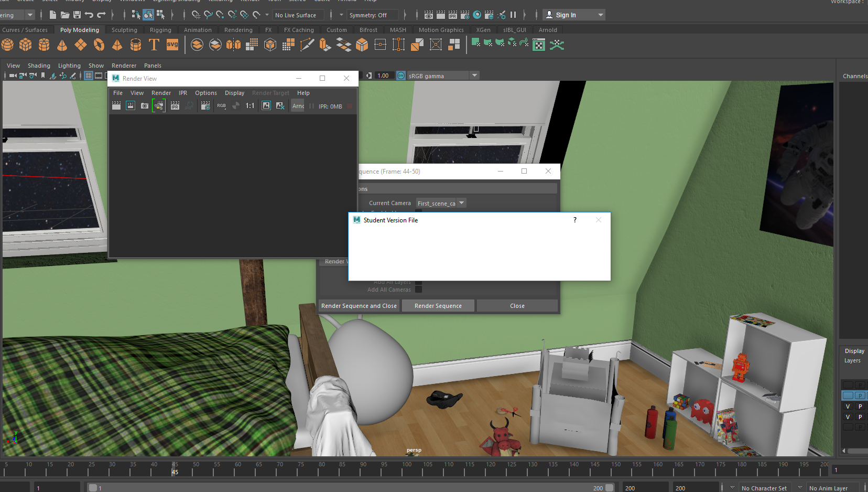Screen dimensions: 868x492
Task: Open the Current Camera dropdown
Action: [x=461, y=203]
